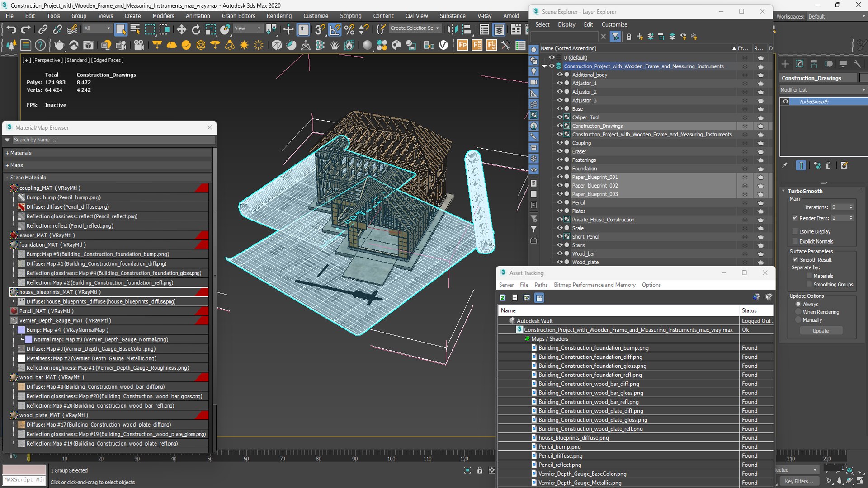868x488 pixels.
Task: Click the object color swatch
Action: (x=863, y=78)
